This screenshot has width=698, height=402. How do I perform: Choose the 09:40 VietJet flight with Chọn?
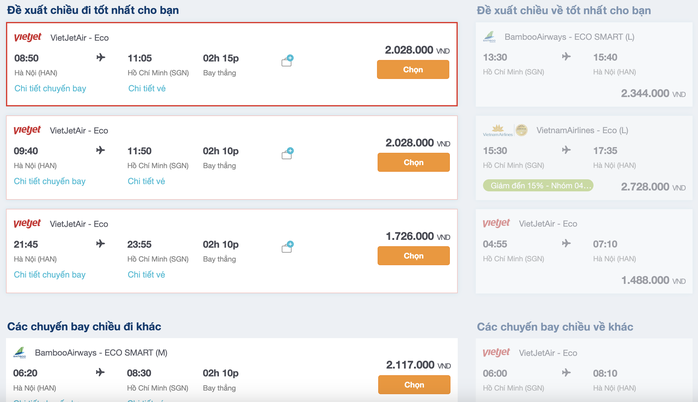pos(414,162)
